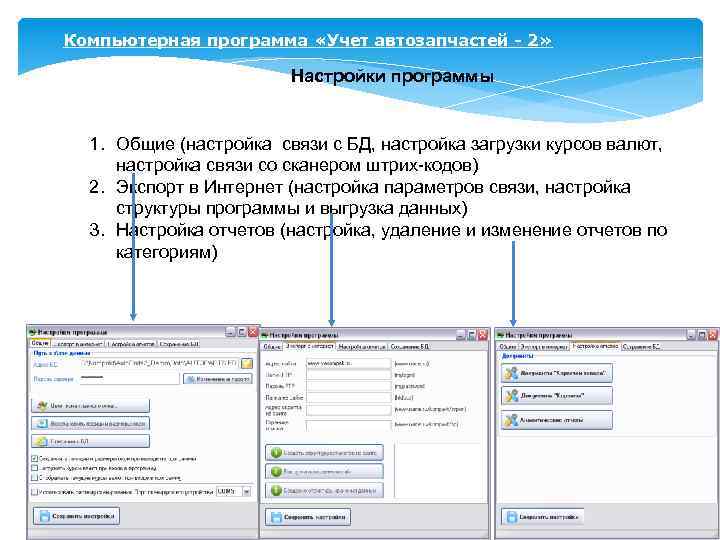The width and height of the screenshot is (720, 540).
Task: Click the button with the green-yellow icon below the password row
Action: click(90, 405)
